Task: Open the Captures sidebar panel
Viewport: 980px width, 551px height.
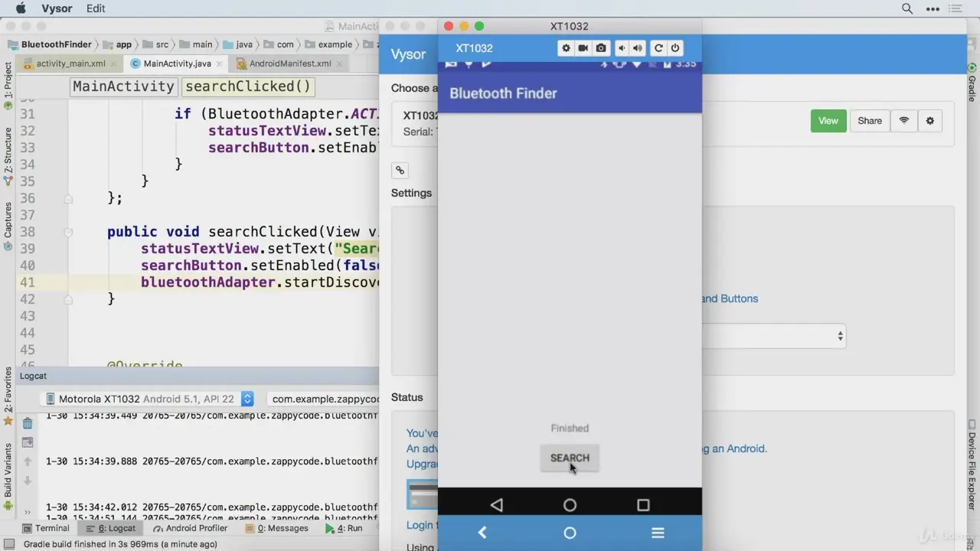Action: (8, 227)
